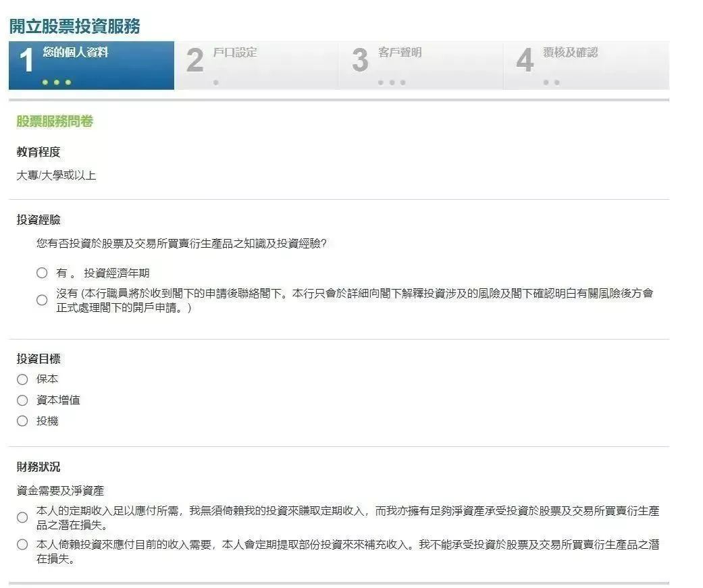The height and width of the screenshot is (588, 703).
Task: Switch to step 2 「戶口設定」
Action: tap(255, 64)
